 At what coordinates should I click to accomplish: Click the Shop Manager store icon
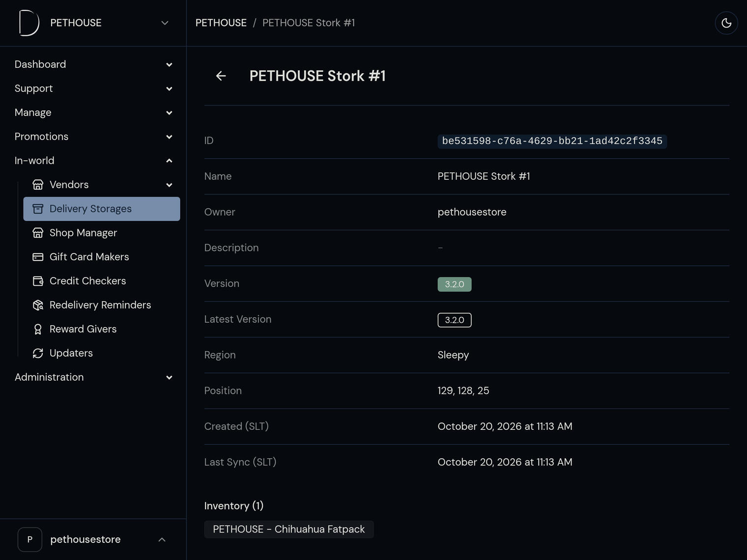[x=38, y=233]
